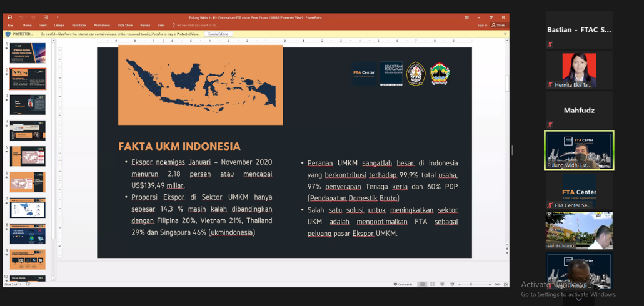Close the Protected View warning bar
644x306 pixels.
pyautogui.click(x=505, y=34)
